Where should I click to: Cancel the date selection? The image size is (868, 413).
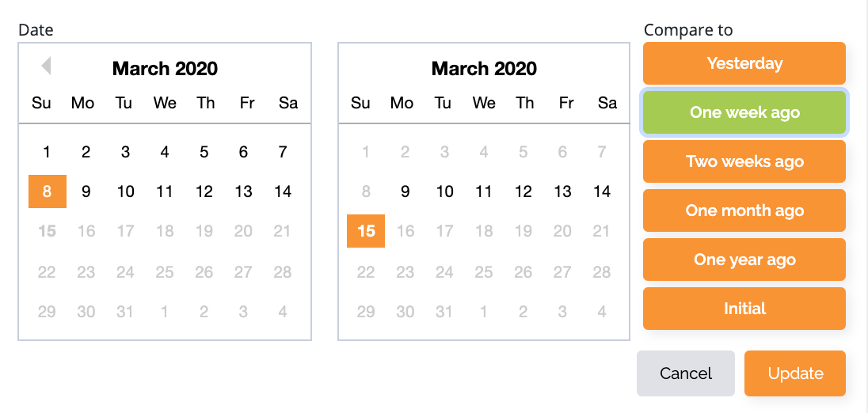click(x=686, y=373)
